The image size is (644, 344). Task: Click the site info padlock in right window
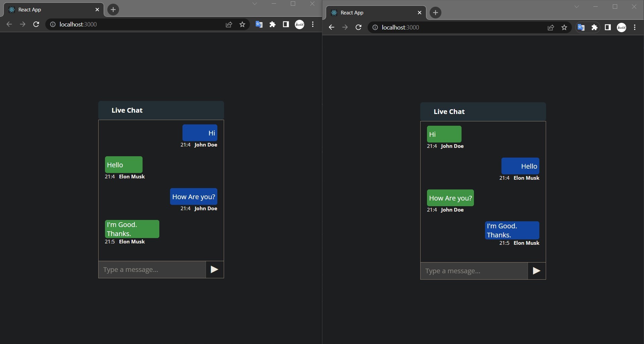375,27
